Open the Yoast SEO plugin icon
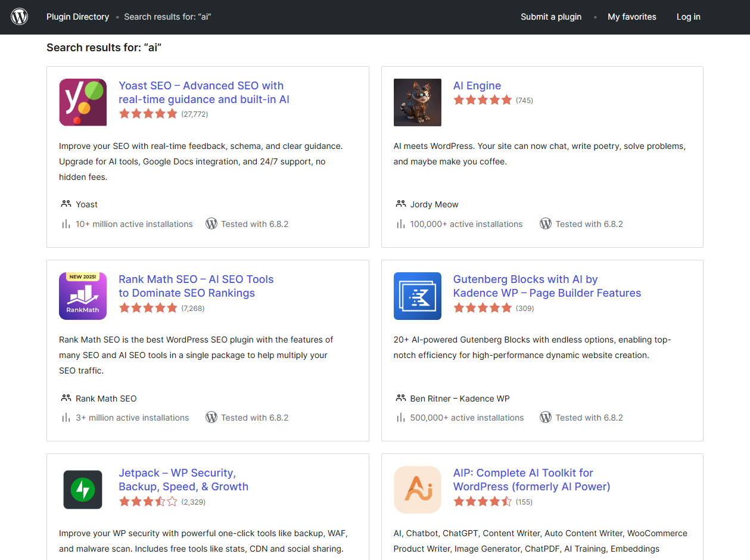This screenshot has height=560, width=750. [x=83, y=102]
